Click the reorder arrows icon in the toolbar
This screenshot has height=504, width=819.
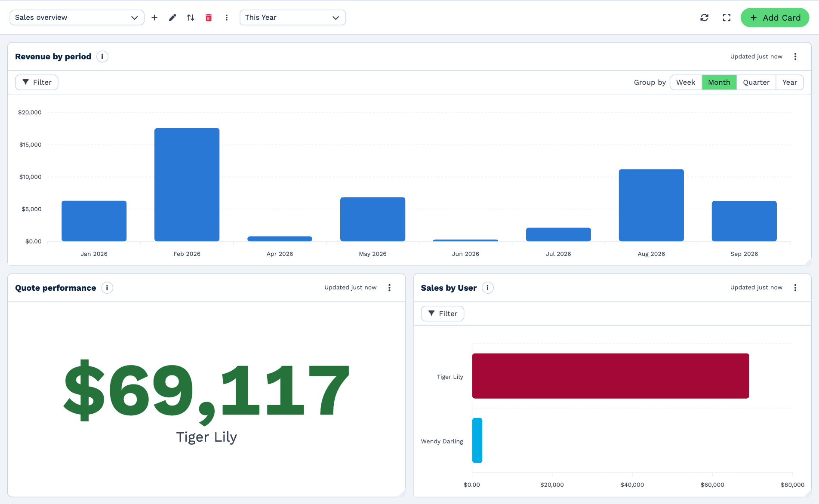pos(191,18)
